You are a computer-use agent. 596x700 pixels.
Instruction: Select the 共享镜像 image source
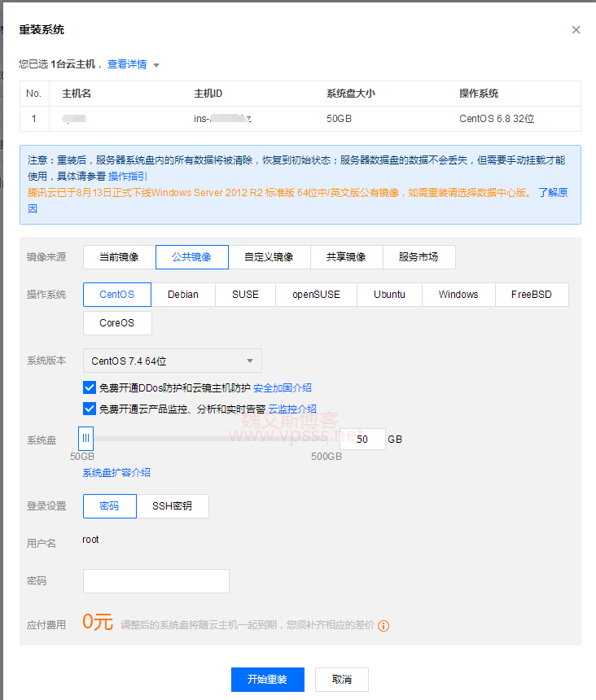click(x=346, y=257)
